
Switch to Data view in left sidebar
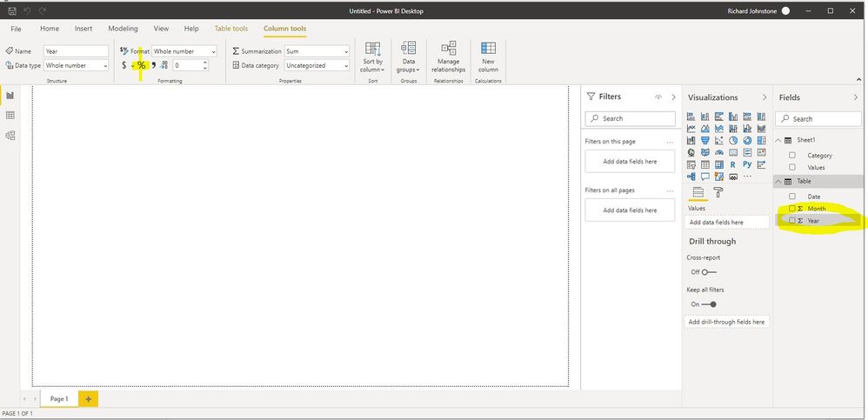point(10,115)
